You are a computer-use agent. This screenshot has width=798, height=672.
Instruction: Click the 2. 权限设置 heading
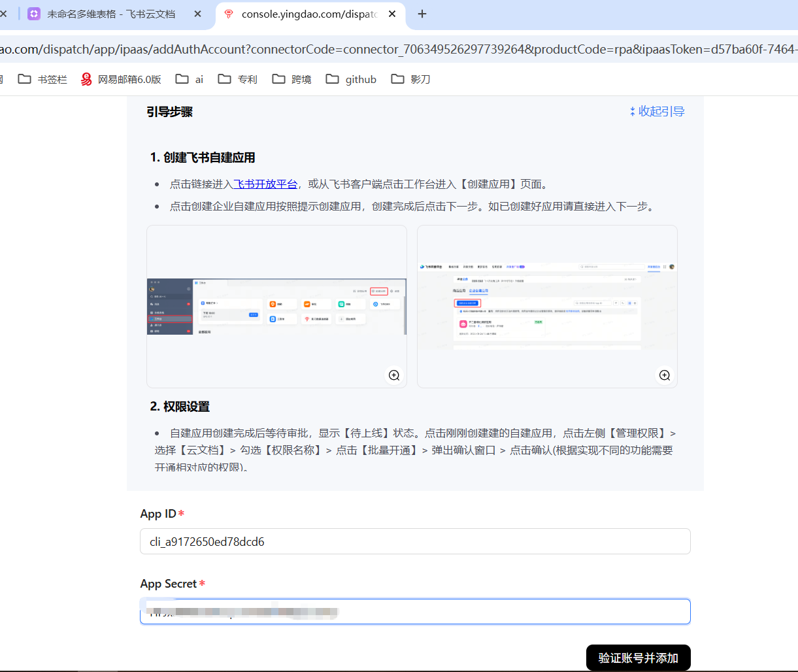[180, 407]
